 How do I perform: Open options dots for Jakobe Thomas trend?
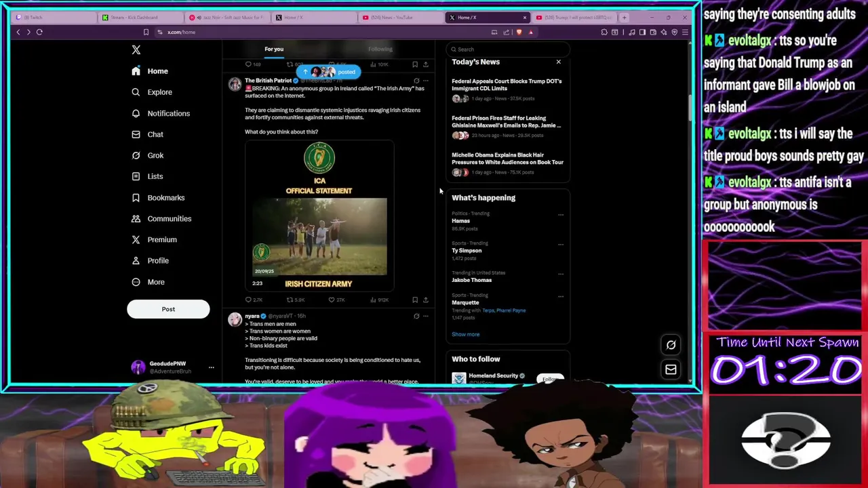point(561,274)
